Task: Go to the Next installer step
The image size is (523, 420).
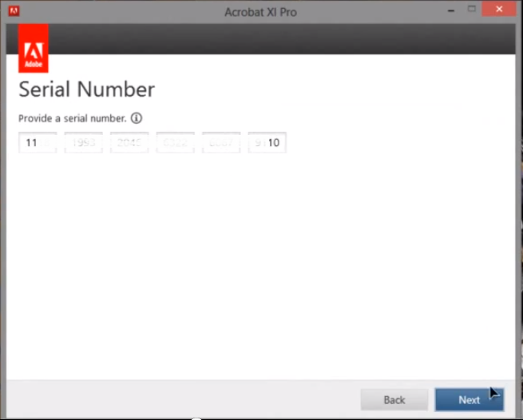Action: (x=470, y=400)
